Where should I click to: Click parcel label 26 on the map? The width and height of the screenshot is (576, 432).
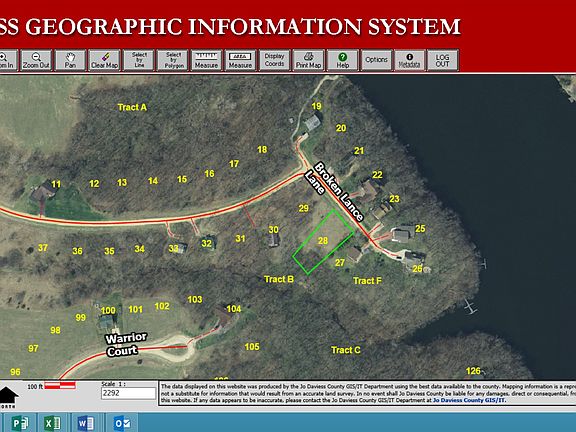tap(417, 269)
